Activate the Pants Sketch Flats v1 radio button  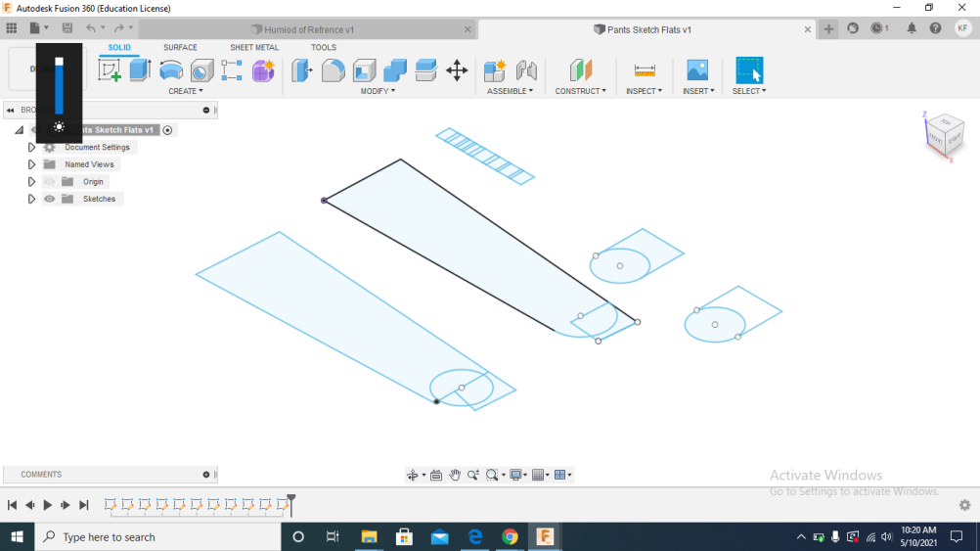[x=167, y=130]
